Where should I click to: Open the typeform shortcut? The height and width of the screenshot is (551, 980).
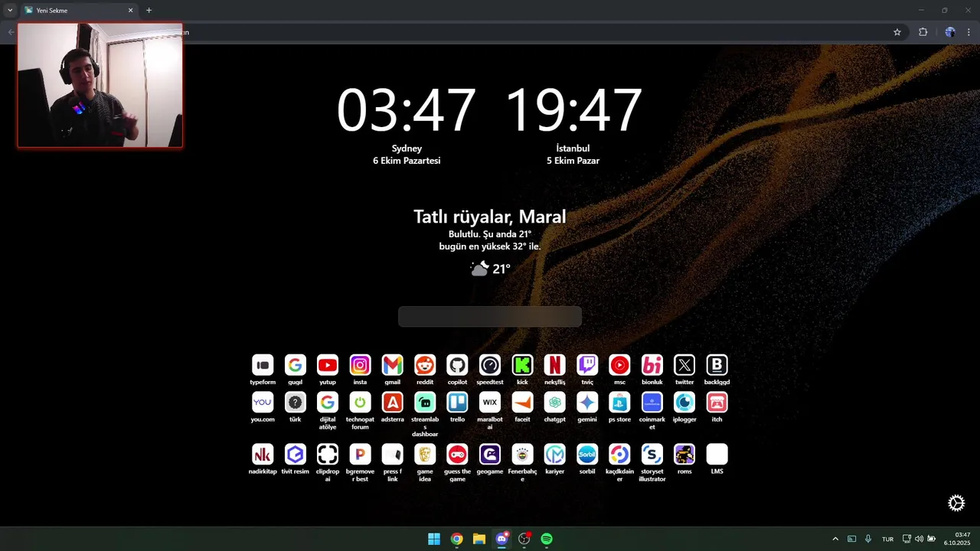point(263,365)
